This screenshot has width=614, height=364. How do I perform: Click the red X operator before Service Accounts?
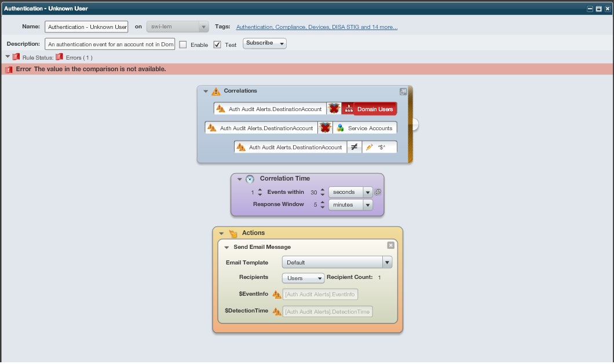(x=325, y=127)
